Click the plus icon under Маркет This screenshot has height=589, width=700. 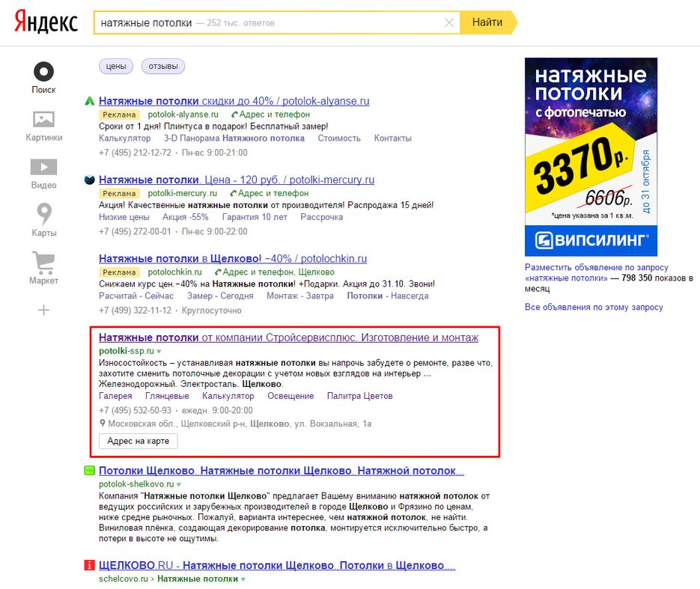point(43,310)
